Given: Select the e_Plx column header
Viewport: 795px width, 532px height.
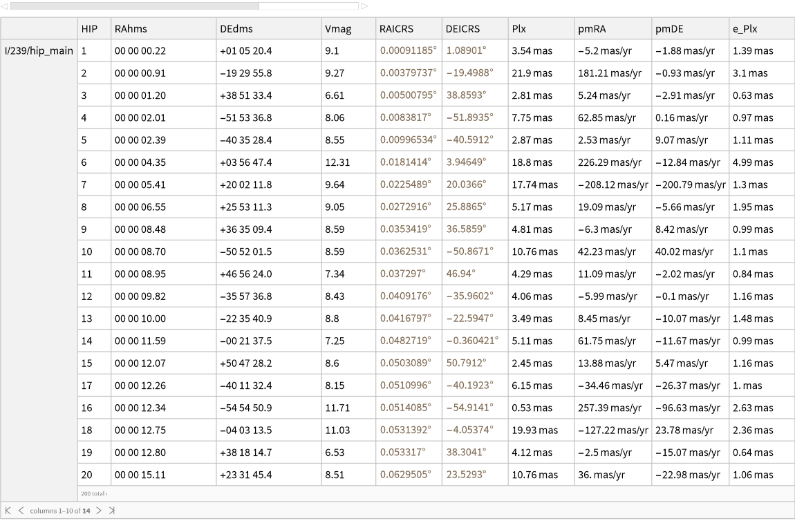Looking at the screenshot, I should point(746,29).
